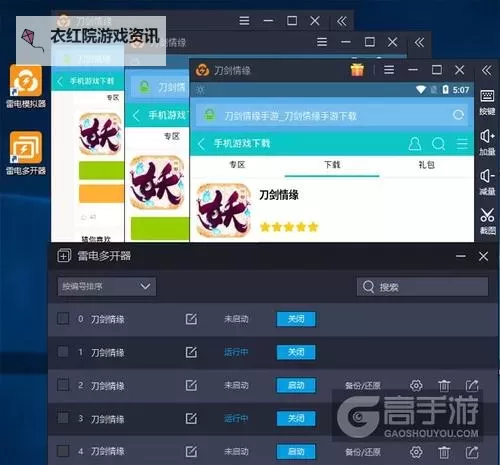The image size is (500, 465).
Task: Minimize the 雷电多开器 window
Action: coord(461,256)
